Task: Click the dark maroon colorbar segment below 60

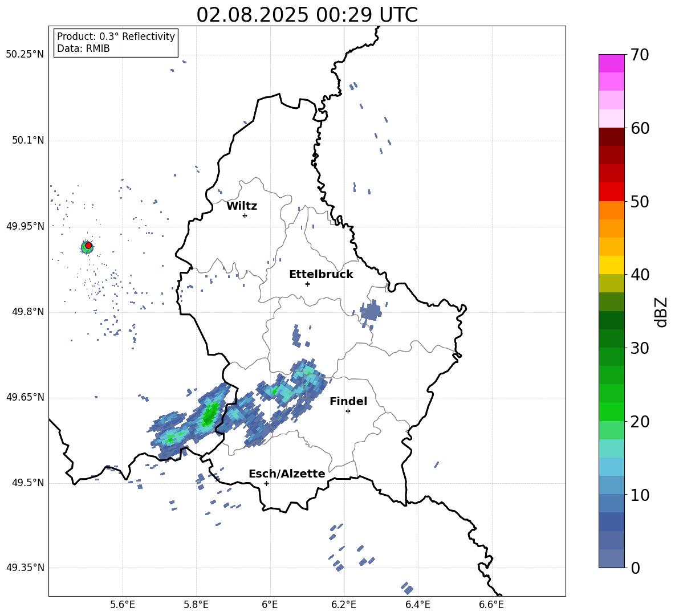Action: [611, 137]
